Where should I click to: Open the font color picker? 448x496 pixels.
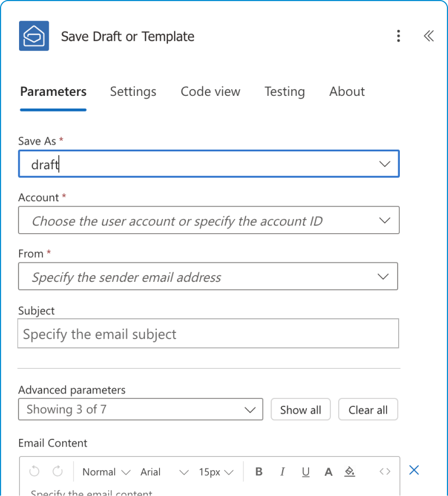point(329,472)
